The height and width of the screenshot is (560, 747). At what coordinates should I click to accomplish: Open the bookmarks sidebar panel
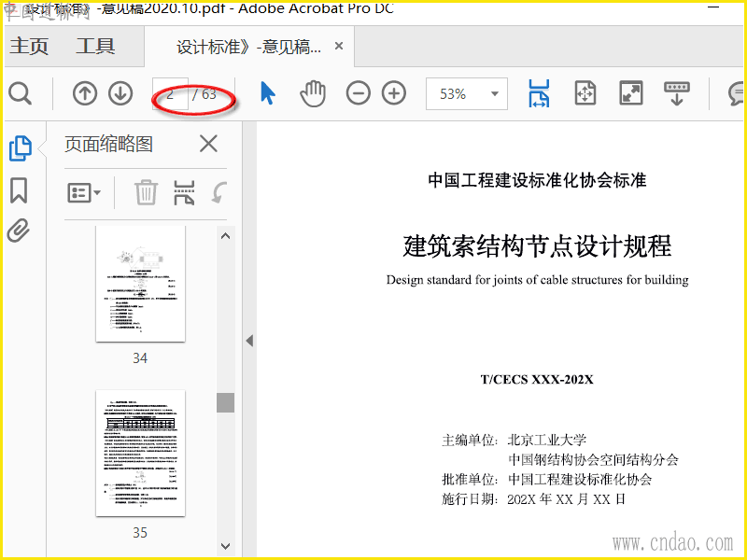pyautogui.click(x=19, y=190)
